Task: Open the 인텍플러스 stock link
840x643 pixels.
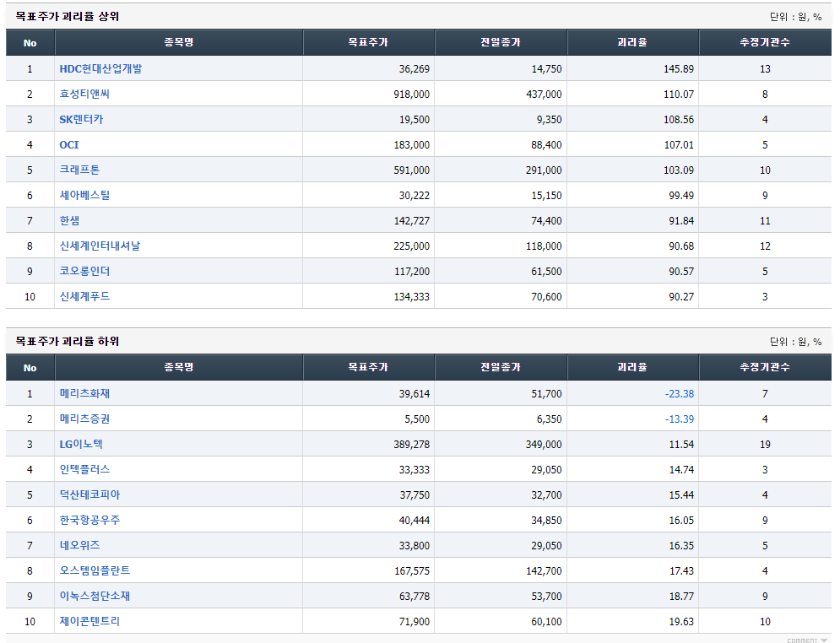Action: pyautogui.click(x=84, y=469)
